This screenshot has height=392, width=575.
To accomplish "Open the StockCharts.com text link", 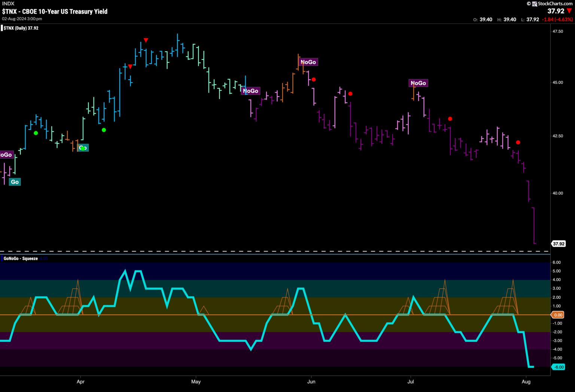I will 555,4.
